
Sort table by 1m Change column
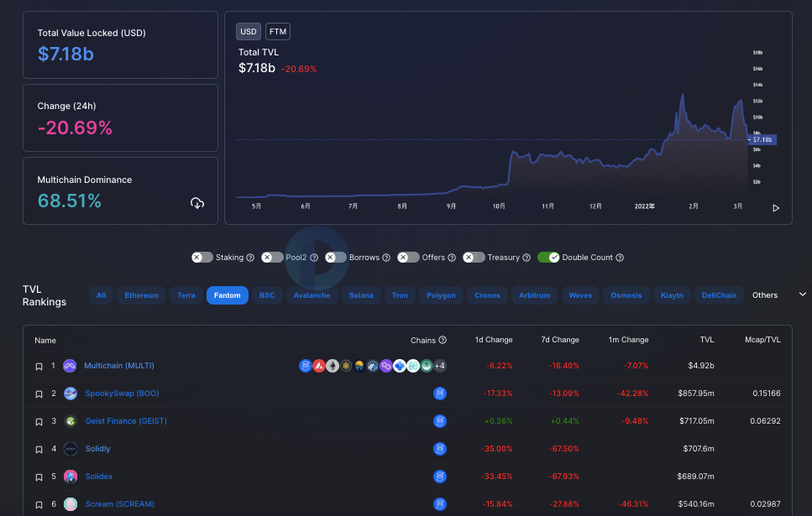point(628,340)
